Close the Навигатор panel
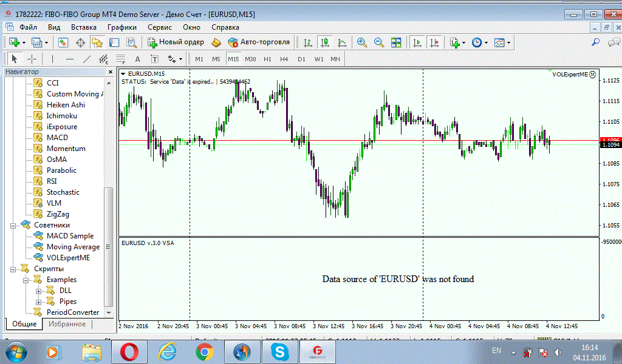This screenshot has width=622, height=364. [111, 72]
